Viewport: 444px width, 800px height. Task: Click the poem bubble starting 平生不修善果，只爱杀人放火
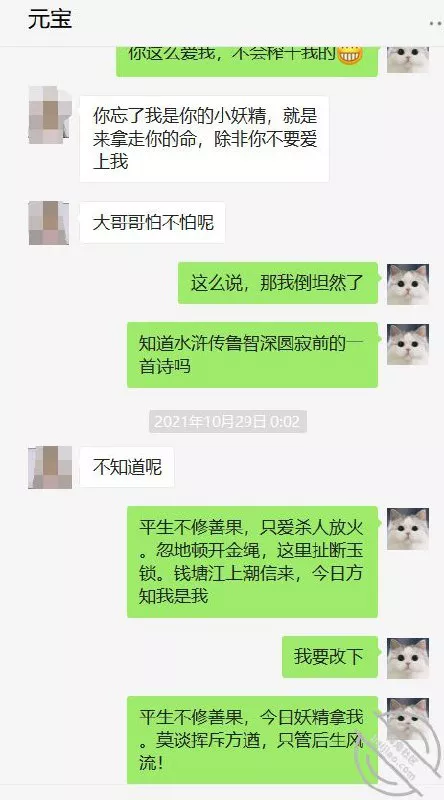[252, 562]
